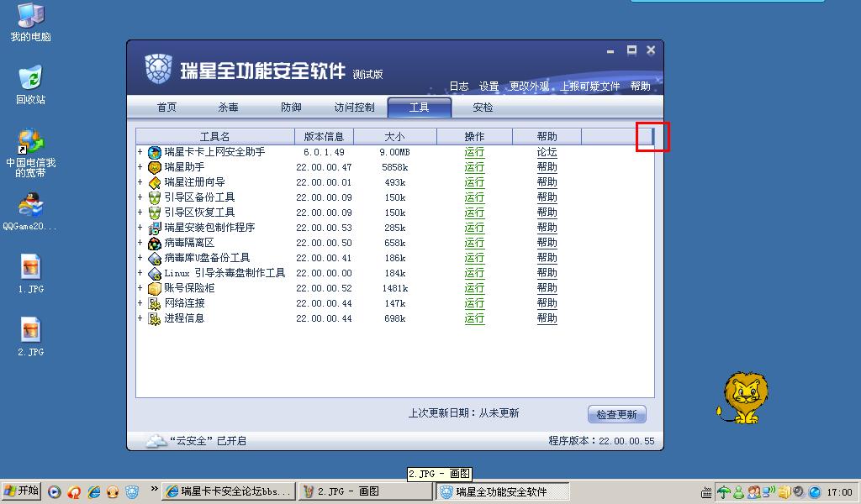The height and width of the screenshot is (504, 861).
Task: Switch to the 安检 tab
Action: pyautogui.click(x=483, y=108)
